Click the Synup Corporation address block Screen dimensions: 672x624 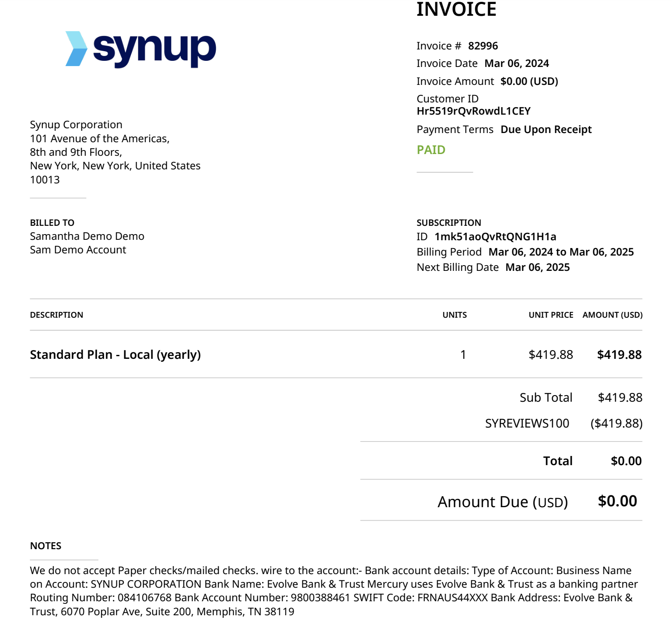click(115, 152)
